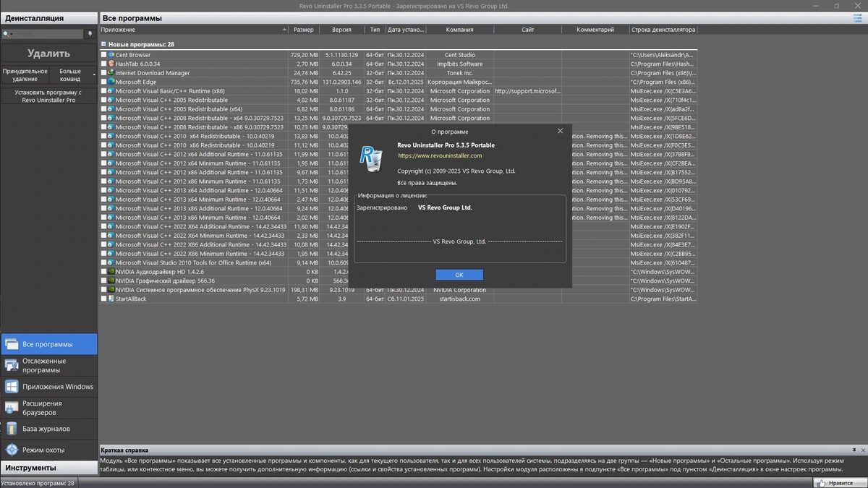
Task: Open the Приложения Windows module
Action: click(x=48, y=387)
